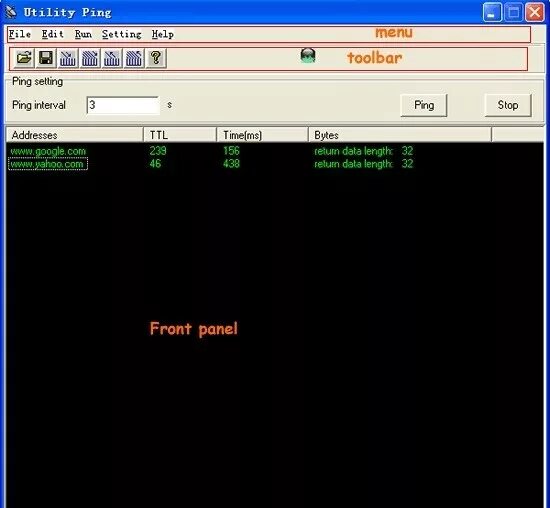Screen dimensions: 550x508
Task: Click return data length for google row
Action: [x=363, y=151]
